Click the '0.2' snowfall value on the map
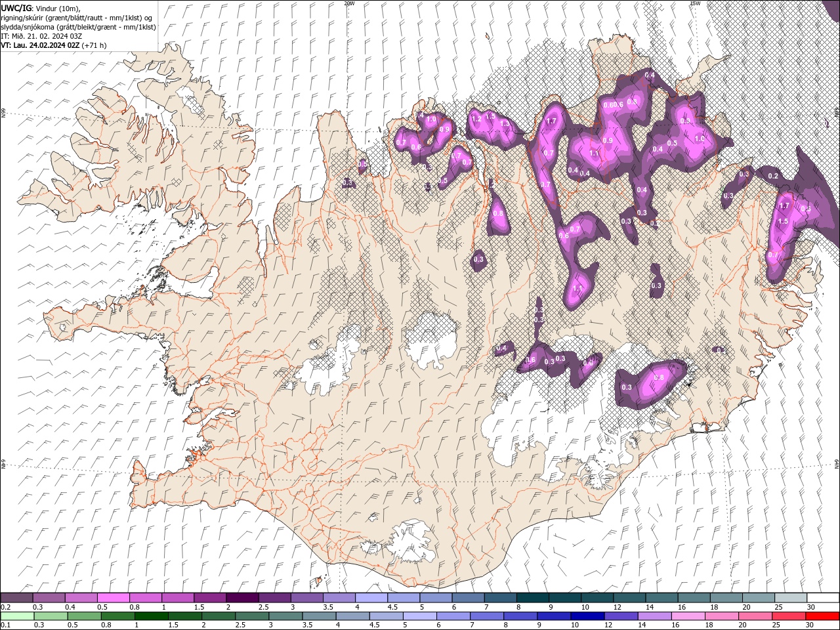 pos(773,176)
